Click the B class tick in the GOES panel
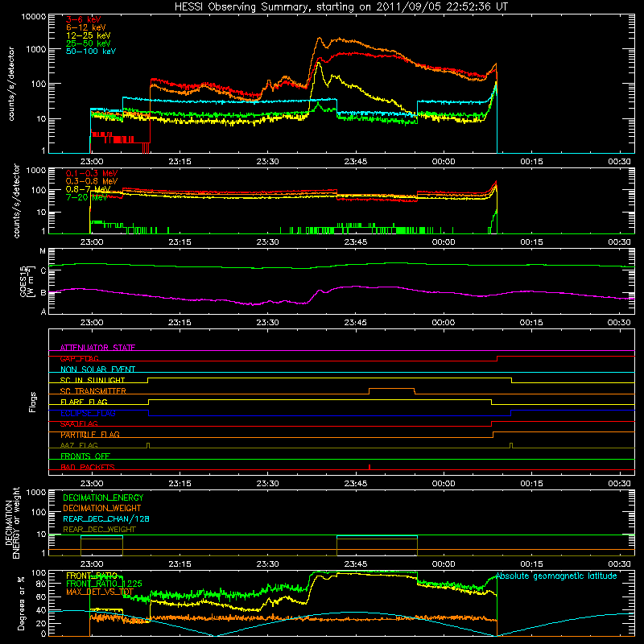The image size is (644, 644). point(43,293)
